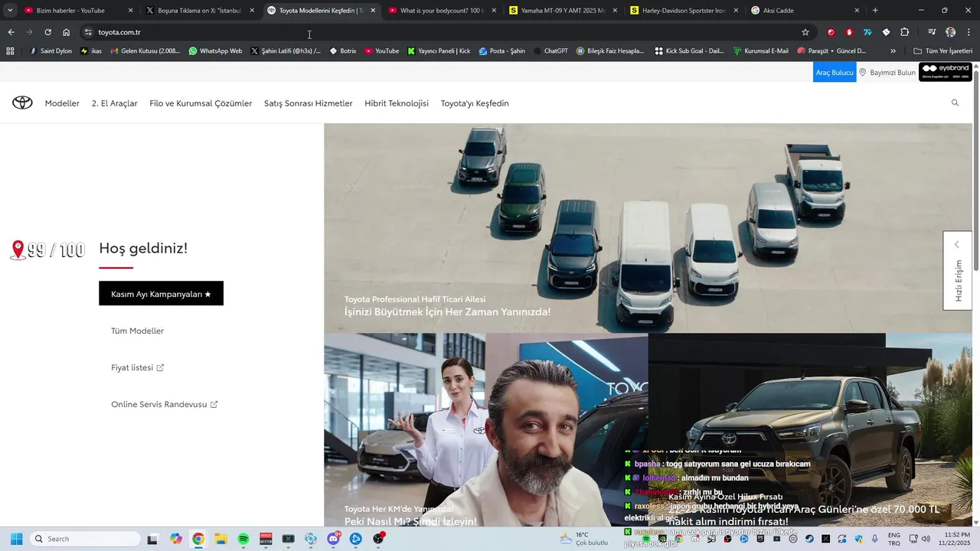Screen dimensions: 980x551
Task: Switch to Boşuna Tıklama on X tab
Action: coord(199,11)
